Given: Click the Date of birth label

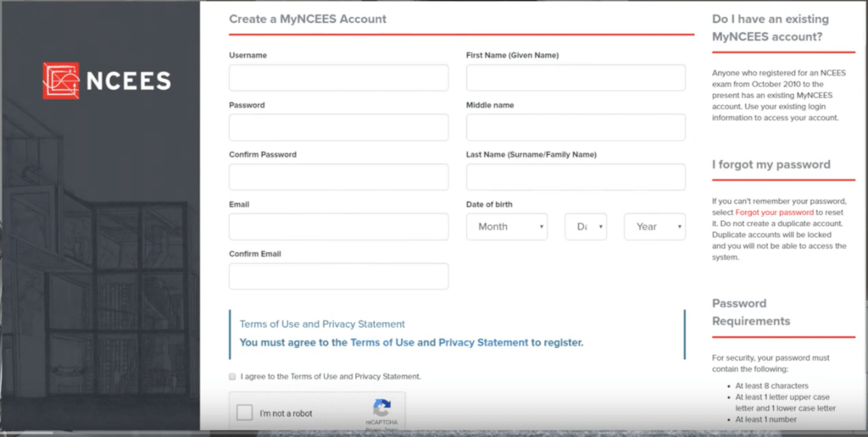Looking at the screenshot, I should click(489, 204).
